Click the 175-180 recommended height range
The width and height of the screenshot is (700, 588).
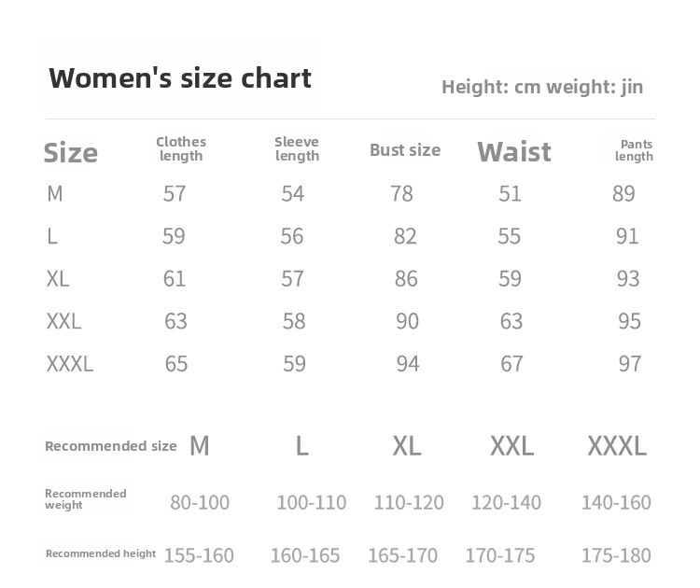pos(616,556)
